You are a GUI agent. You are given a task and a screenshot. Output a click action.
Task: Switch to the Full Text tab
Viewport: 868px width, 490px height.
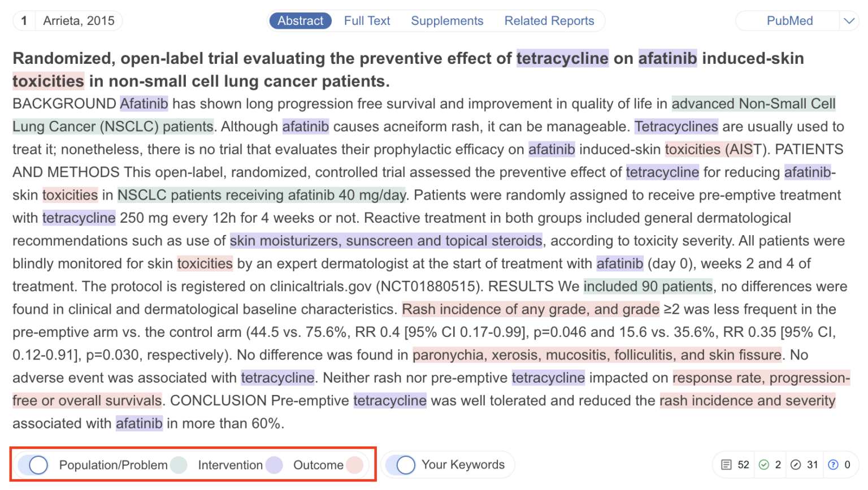pos(367,21)
